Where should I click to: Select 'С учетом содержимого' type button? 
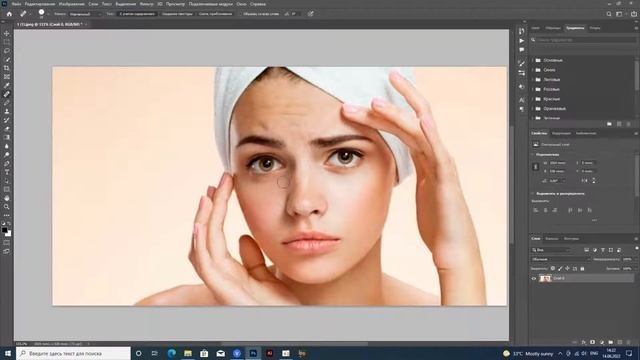click(137, 14)
